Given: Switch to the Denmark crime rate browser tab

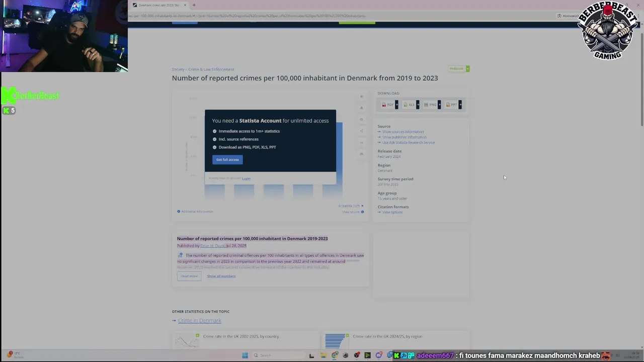Looking at the screenshot, I should tap(159, 5).
